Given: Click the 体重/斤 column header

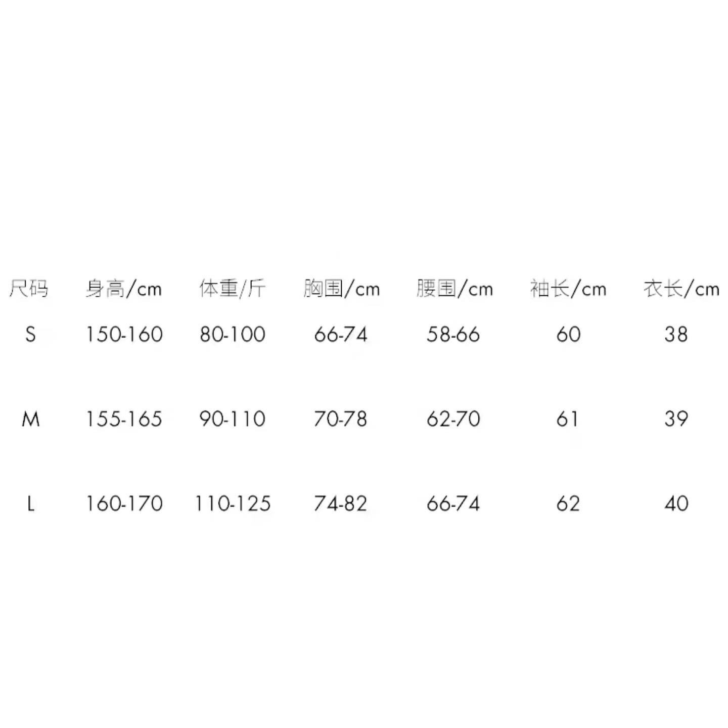Looking at the screenshot, I should [232, 289].
